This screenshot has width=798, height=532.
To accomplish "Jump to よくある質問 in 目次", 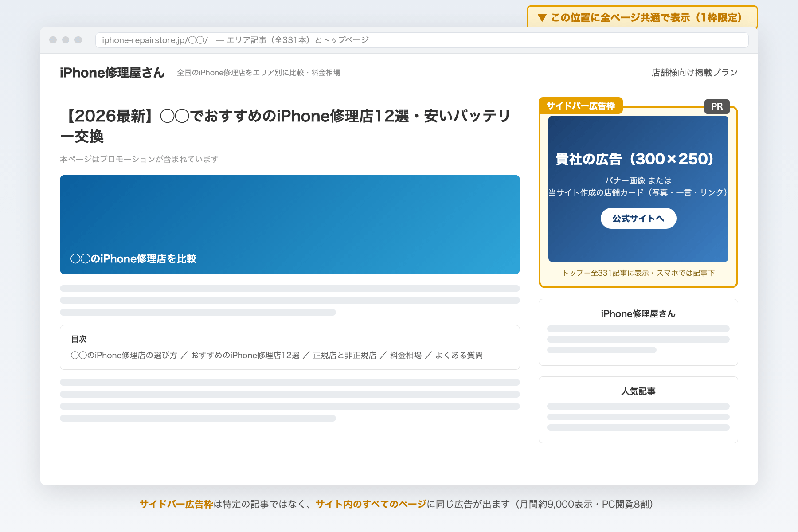I will click(x=459, y=355).
